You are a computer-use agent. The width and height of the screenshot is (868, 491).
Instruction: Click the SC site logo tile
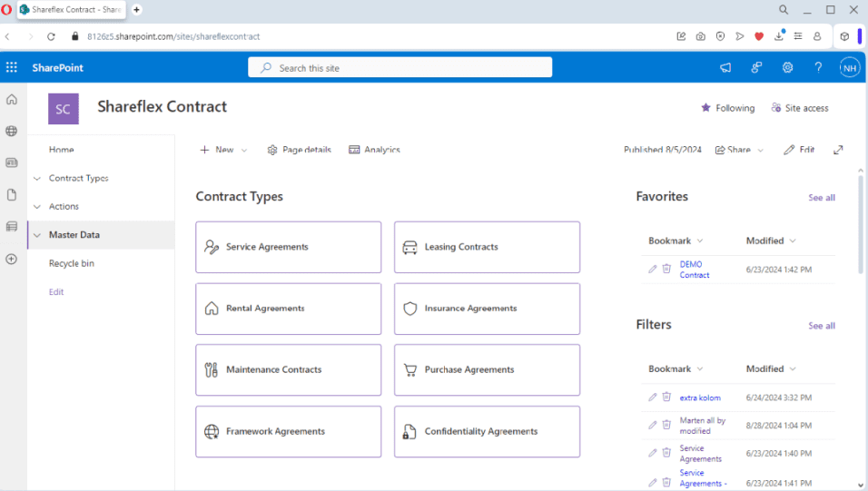click(64, 109)
